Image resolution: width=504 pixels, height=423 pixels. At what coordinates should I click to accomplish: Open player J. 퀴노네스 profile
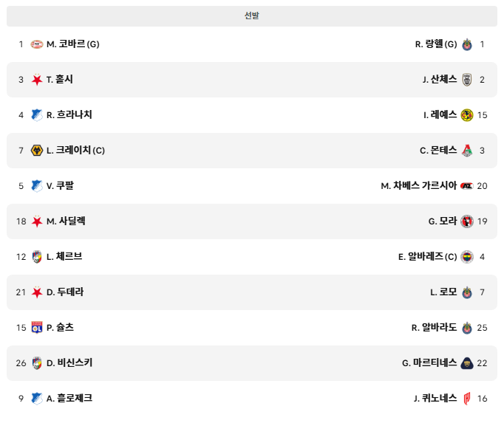click(x=435, y=398)
